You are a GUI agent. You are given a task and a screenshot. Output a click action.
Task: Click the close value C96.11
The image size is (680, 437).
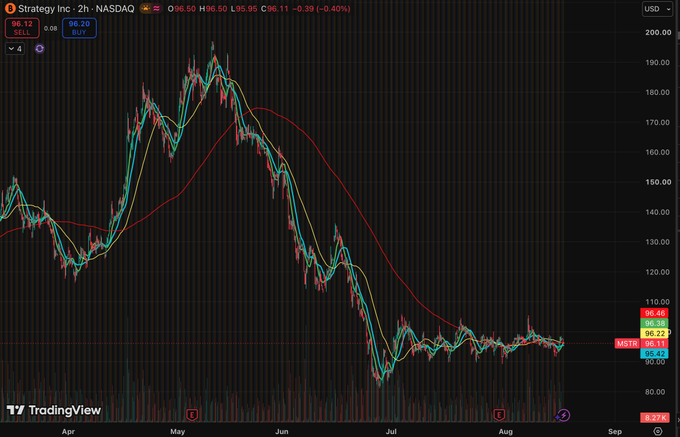coord(275,9)
